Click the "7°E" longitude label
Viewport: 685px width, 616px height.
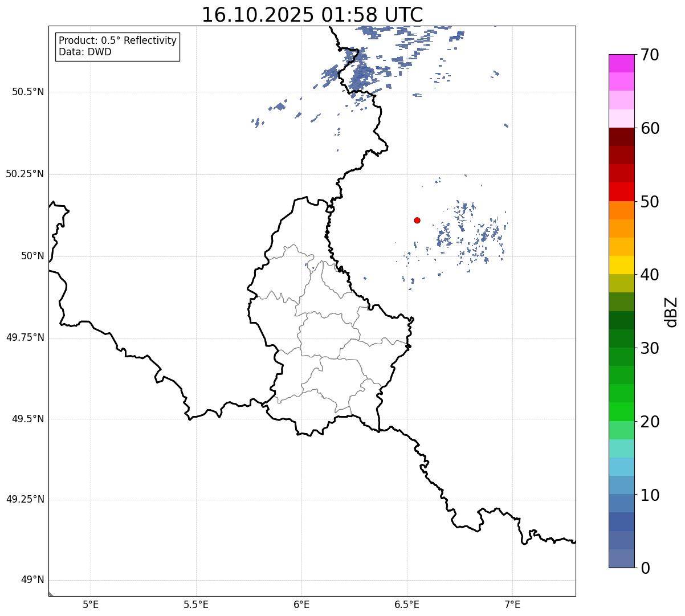pyautogui.click(x=512, y=604)
